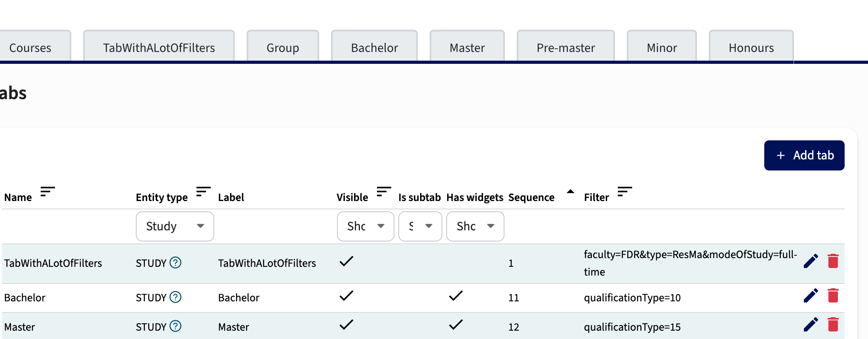This screenshot has width=868, height=339.
Task: Click the Label column header
Action: (x=231, y=197)
